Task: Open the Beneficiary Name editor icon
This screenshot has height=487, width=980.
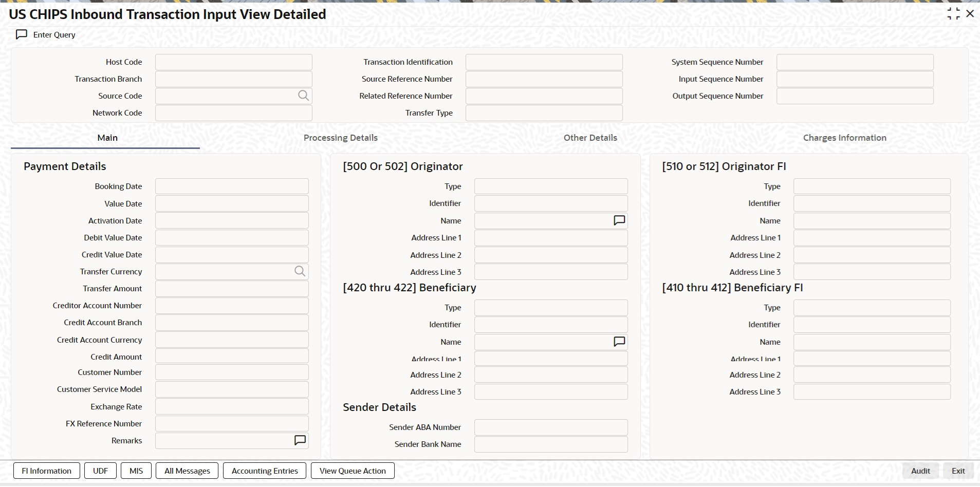Action: [x=619, y=341]
